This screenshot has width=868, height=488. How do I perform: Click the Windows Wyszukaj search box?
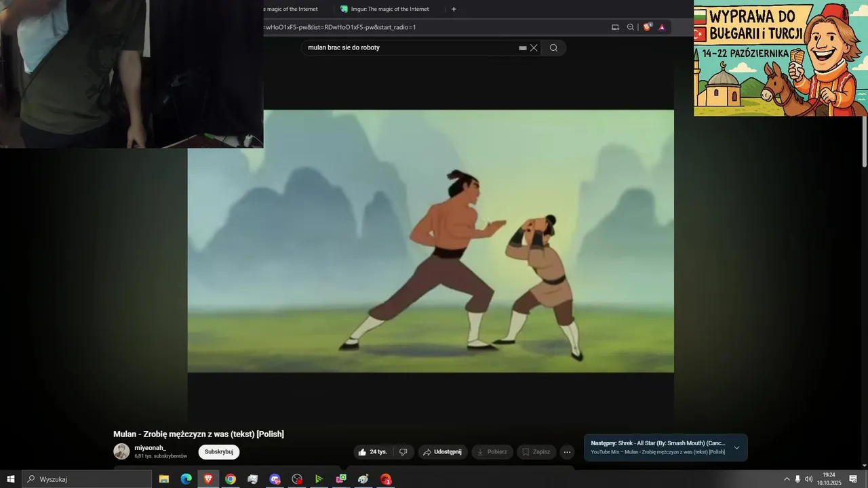coord(87,479)
